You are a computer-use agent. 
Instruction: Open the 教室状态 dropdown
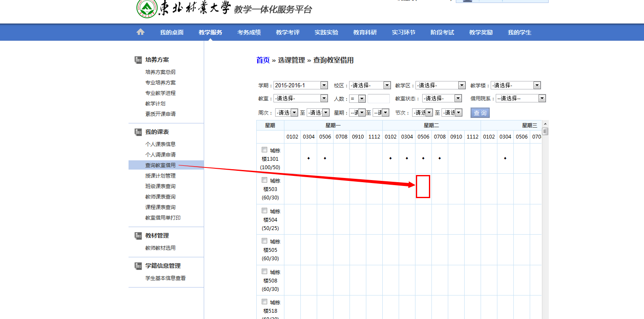(442, 98)
